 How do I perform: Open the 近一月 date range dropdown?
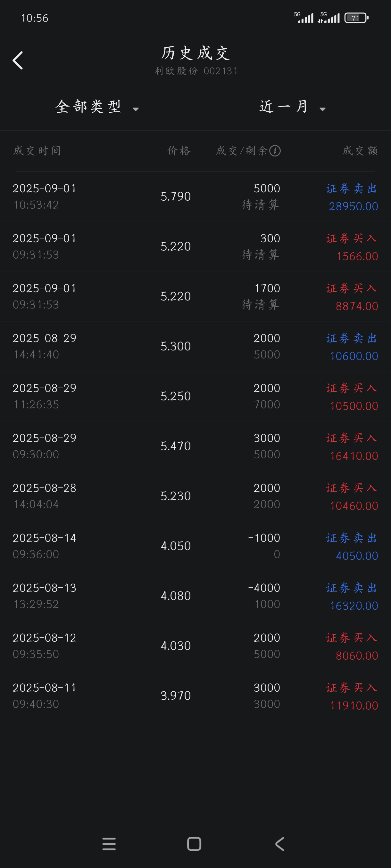(293, 107)
